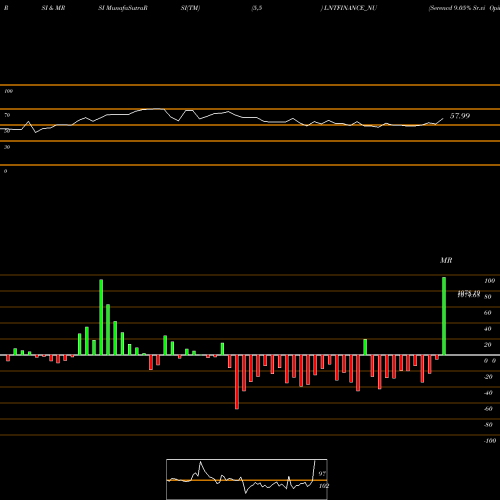Click the 'SI(TM)' header label
Image resolution: width=500 pixels, height=500 pixels.
[x=190, y=8]
